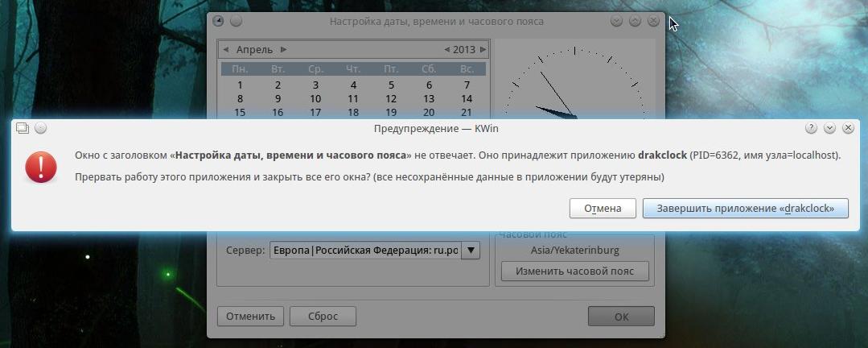Viewport: 868px width, 348px height.
Task: Click Сброс button in date settings window
Action: pos(323,317)
